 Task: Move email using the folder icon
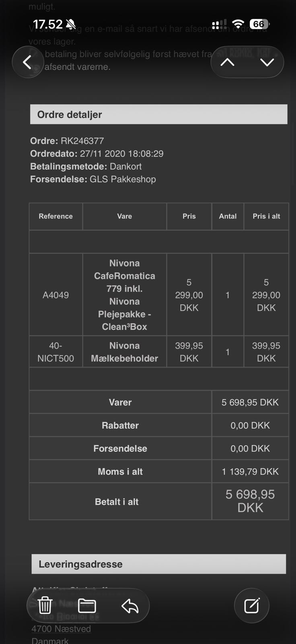click(87, 605)
